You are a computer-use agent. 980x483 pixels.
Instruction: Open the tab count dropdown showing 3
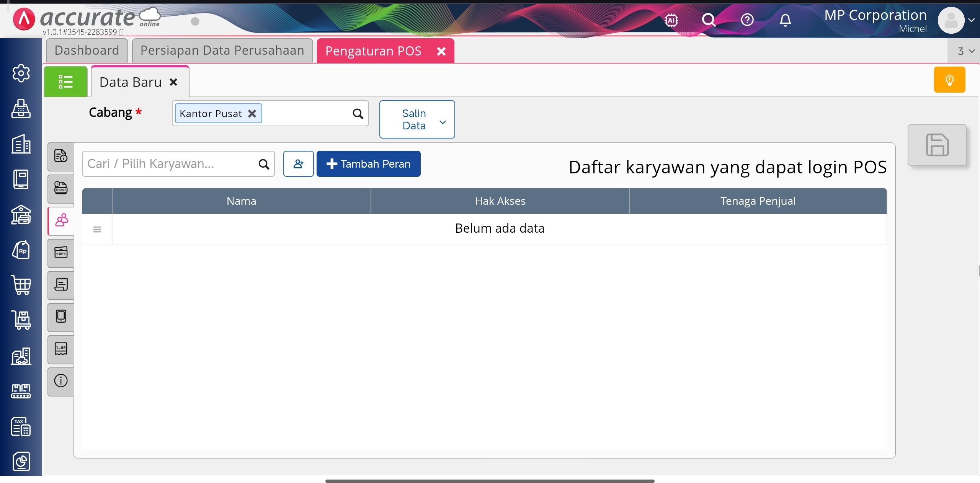click(x=965, y=51)
